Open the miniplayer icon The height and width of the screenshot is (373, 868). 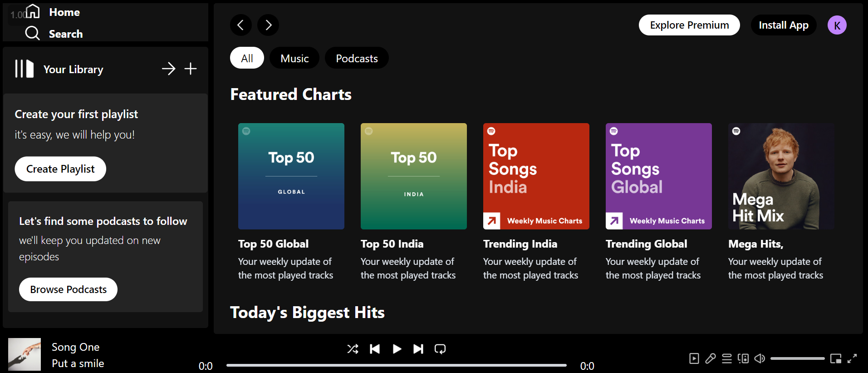[x=835, y=358]
